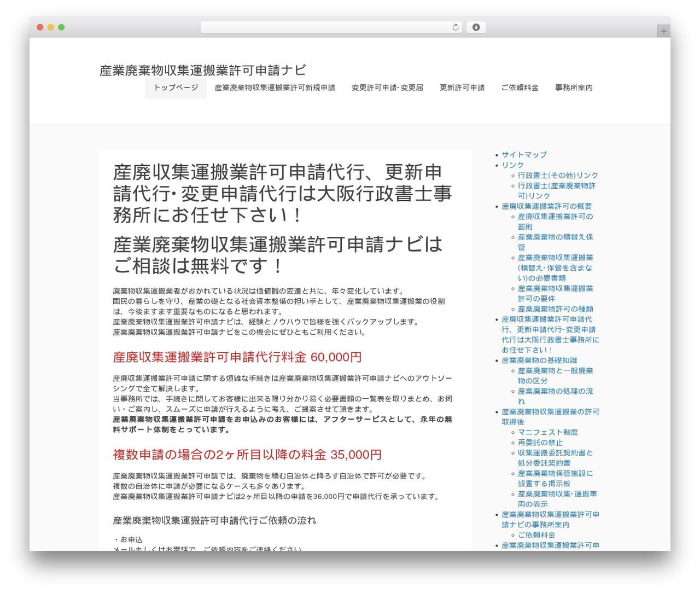This screenshot has width=700, height=593.
Task: Open the 産業廃棄物の積替え保管 link
Action: (556, 242)
